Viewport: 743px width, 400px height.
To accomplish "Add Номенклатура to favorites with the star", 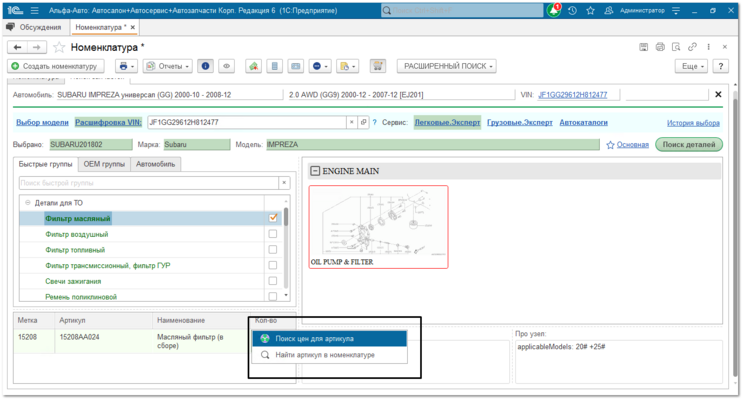I will pos(59,47).
